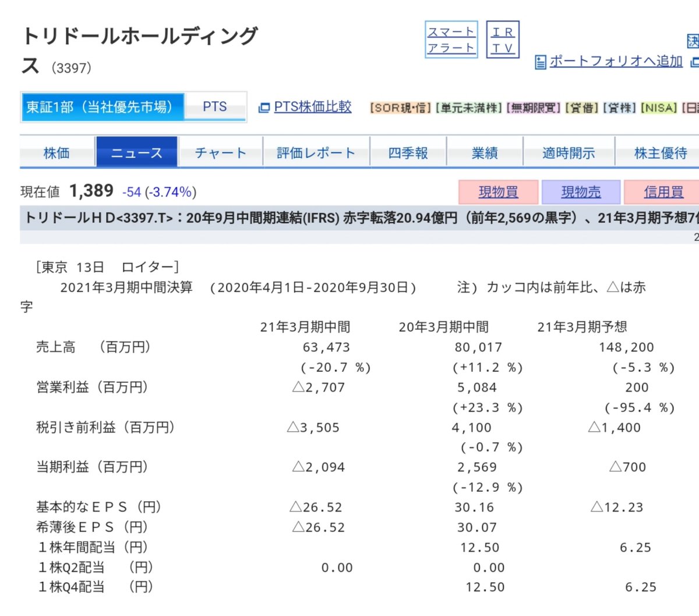
Task: Click the NISA badge
Action: tap(659, 108)
